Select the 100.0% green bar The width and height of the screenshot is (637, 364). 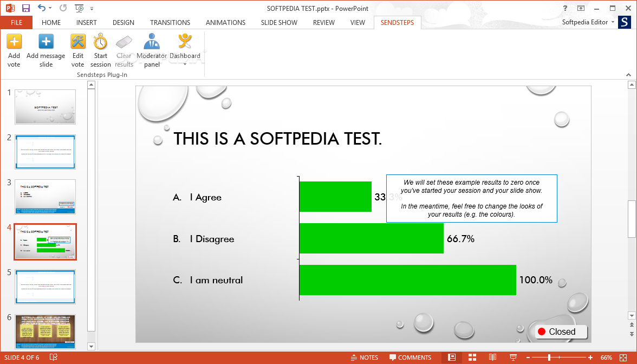click(407, 280)
